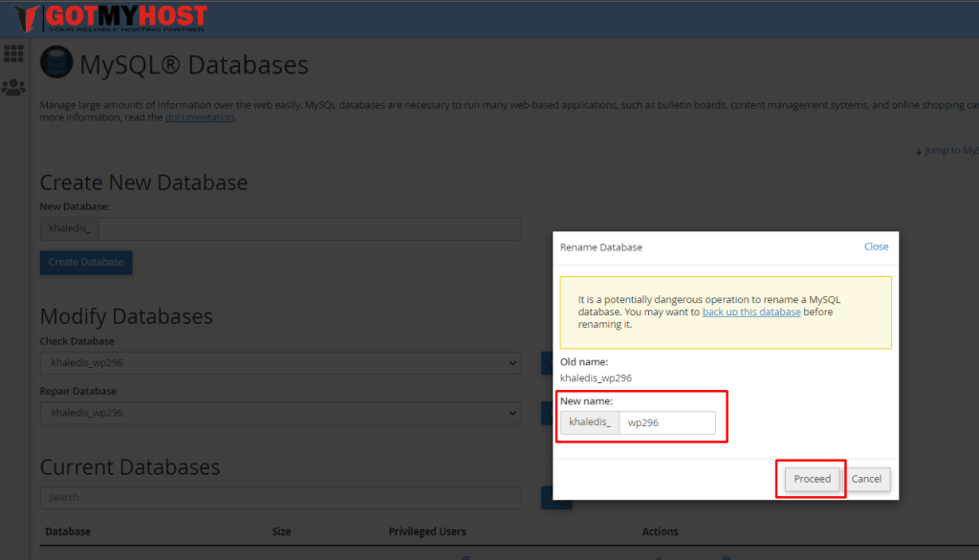
Task: Follow the documentation link
Action: [x=199, y=118]
